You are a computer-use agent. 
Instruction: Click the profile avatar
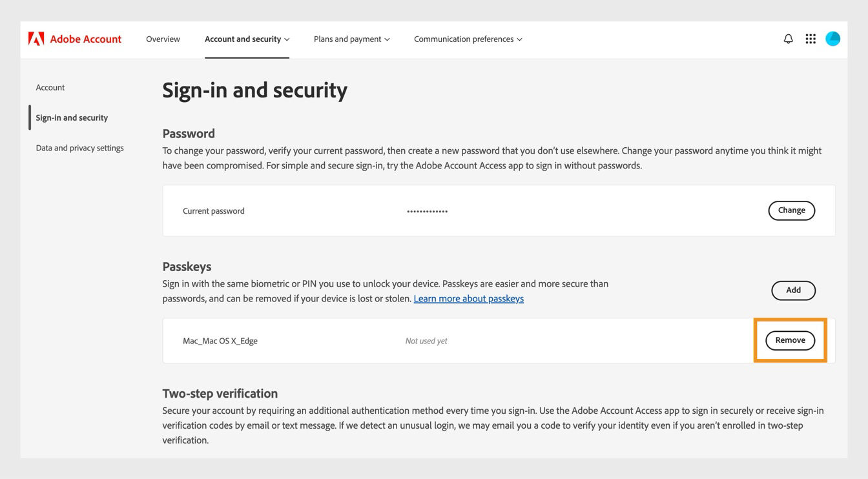(x=832, y=38)
